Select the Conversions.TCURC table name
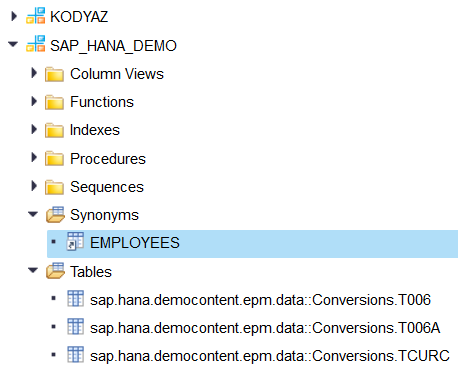 point(270,356)
